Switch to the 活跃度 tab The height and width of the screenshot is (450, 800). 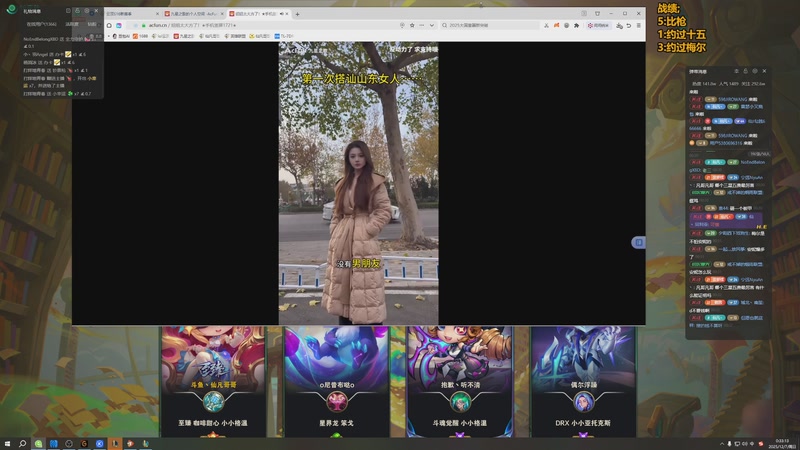click(x=72, y=24)
